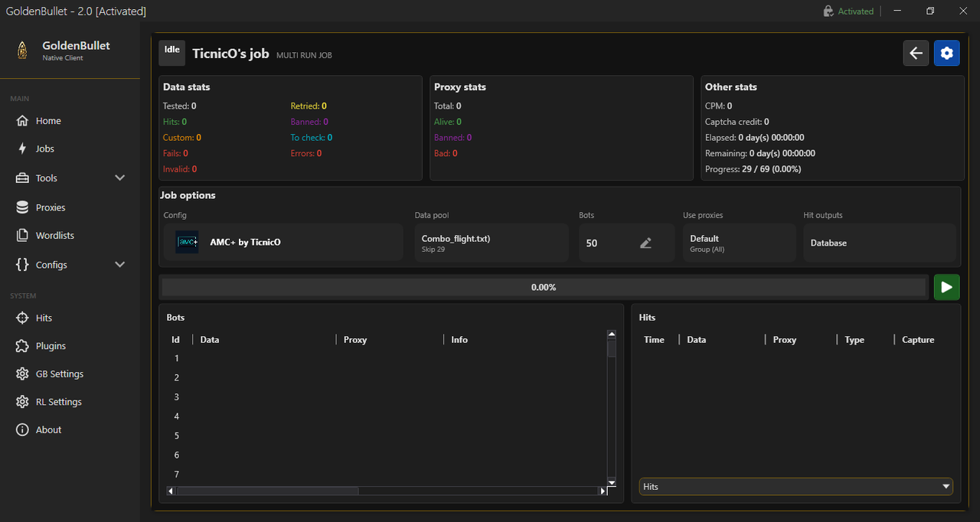Click the Progress: 29 / 69 stat
980x522 pixels.
pos(753,169)
